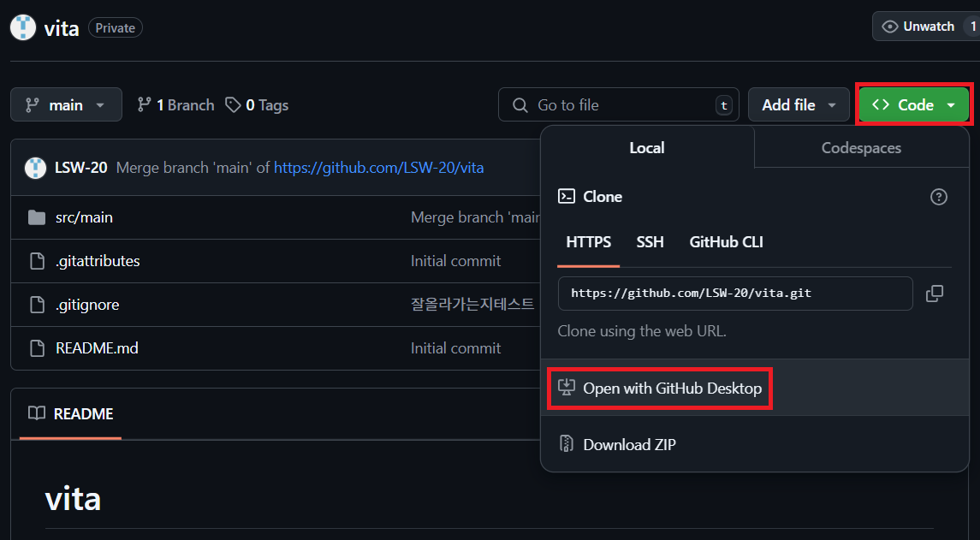This screenshot has width=980, height=540.
Task: Click the GitHub Desktop download icon
Action: click(567, 388)
